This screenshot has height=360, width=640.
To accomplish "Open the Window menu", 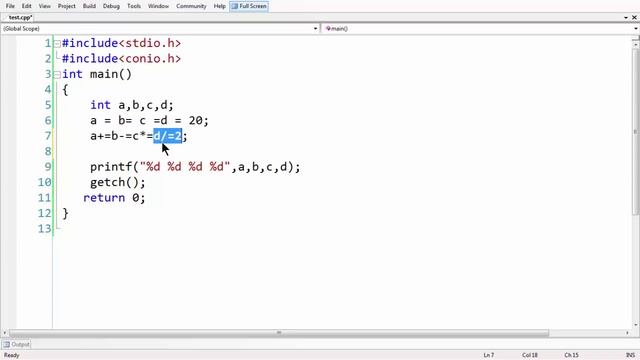I will coord(158,6).
